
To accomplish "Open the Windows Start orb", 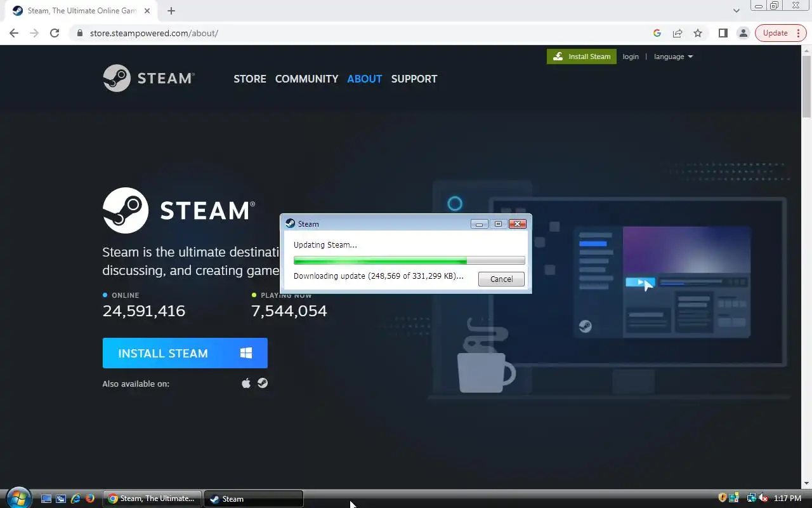I will (18, 498).
